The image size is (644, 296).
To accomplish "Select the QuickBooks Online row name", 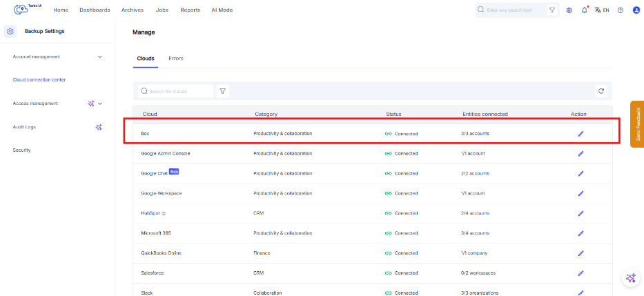I will [x=162, y=253].
